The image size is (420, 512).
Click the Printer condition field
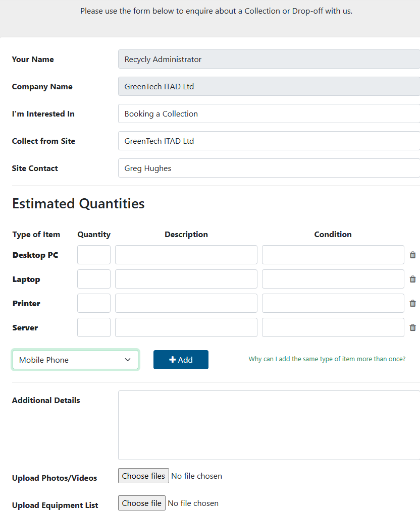[333, 304]
